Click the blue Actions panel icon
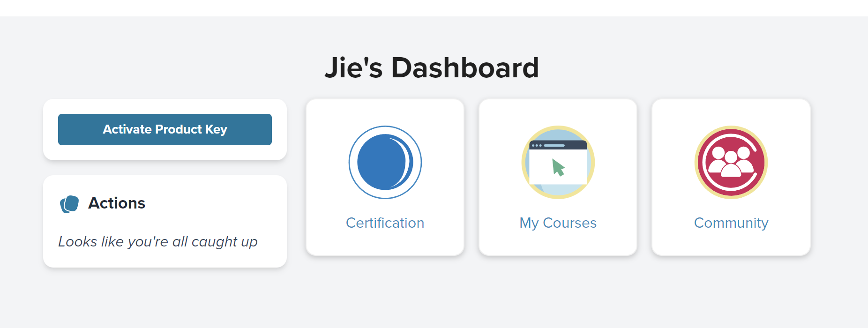 click(69, 204)
